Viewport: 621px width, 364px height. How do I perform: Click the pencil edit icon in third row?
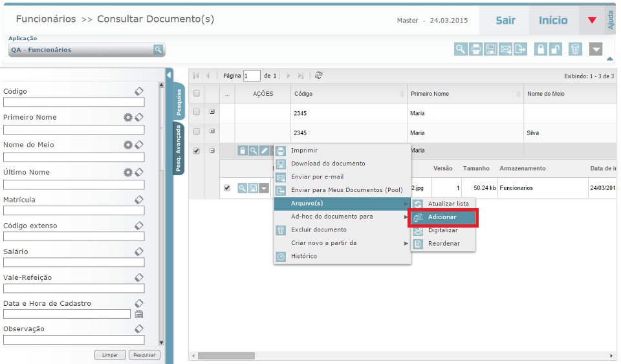click(264, 151)
